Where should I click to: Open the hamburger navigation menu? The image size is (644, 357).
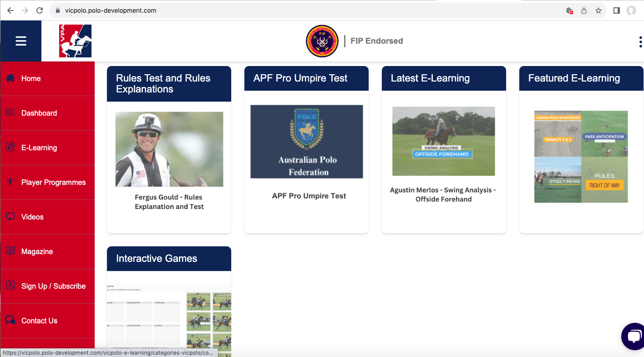click(x=21, y=41)
